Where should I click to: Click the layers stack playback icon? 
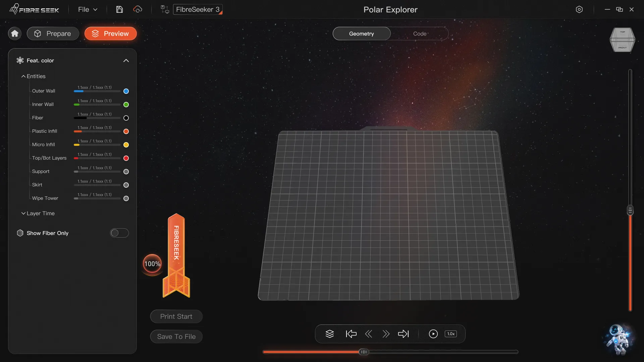(330, 334)
